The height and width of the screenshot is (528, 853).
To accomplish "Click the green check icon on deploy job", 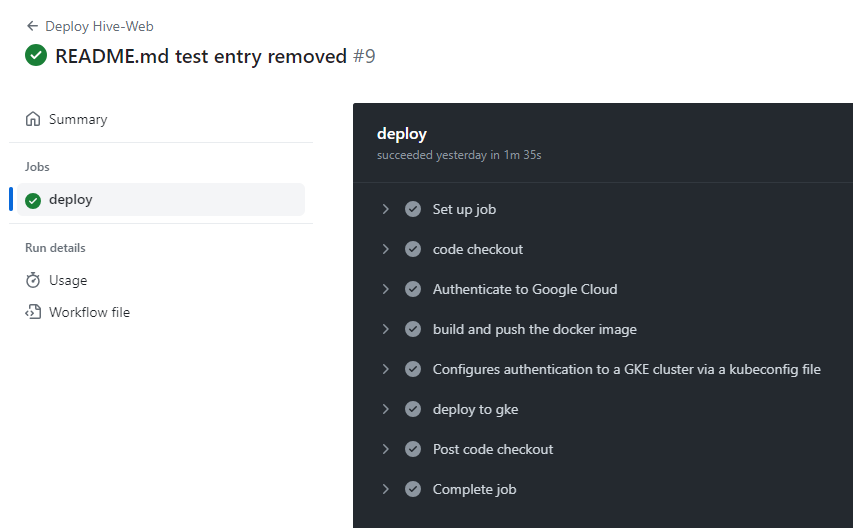I will [x=33, y=200].
